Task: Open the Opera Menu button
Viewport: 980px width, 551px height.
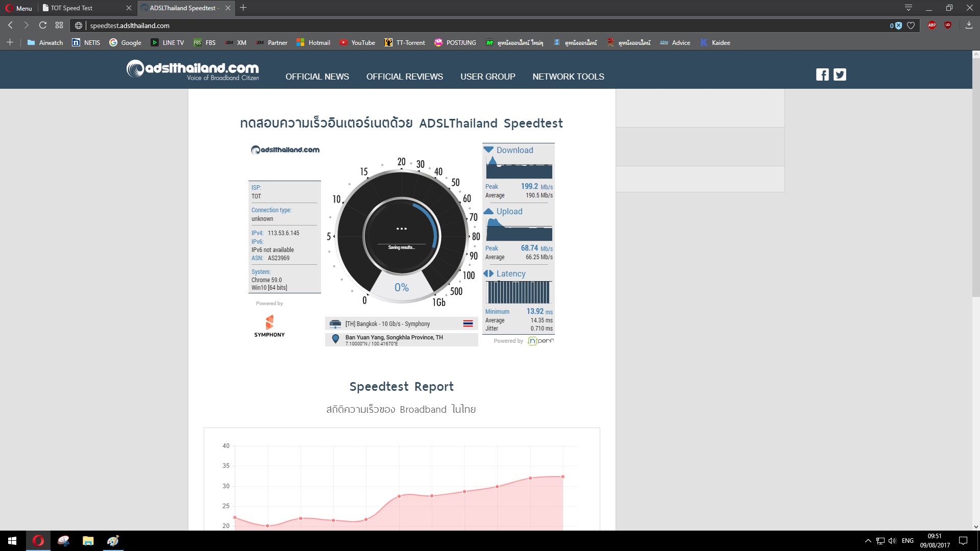Action: point(19,8)
